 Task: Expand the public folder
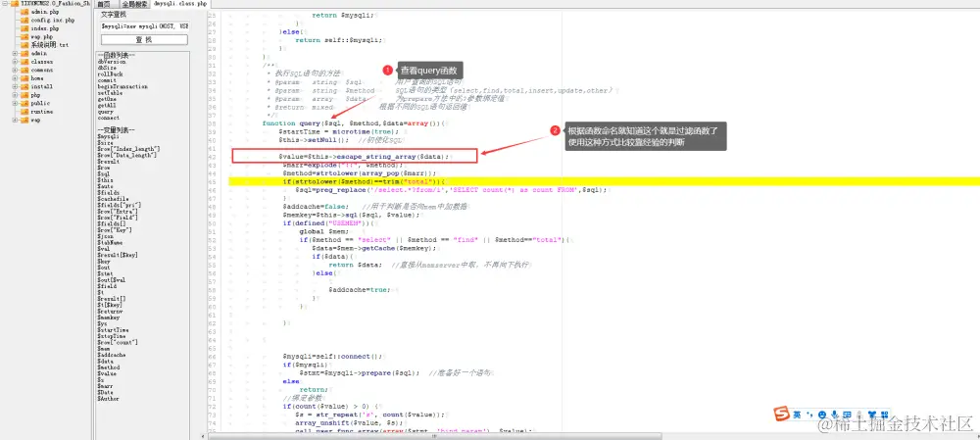tap(15, 103)
